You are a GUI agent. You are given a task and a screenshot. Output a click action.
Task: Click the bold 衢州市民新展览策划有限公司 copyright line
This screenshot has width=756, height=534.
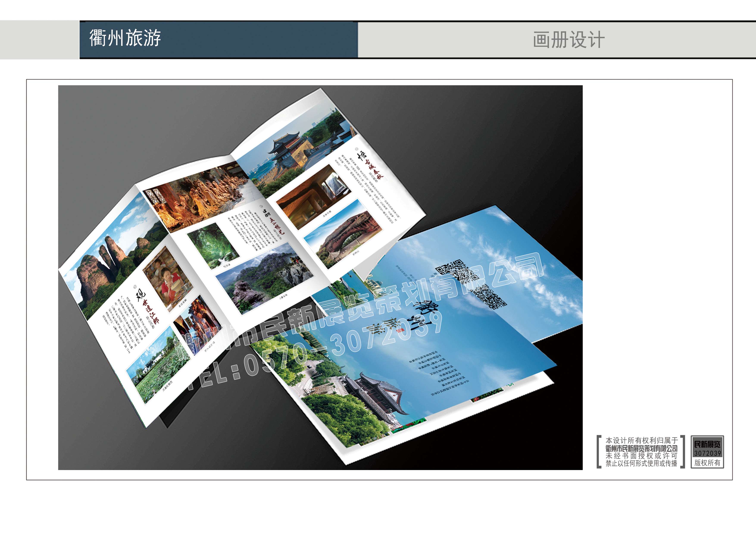tap(641, 448)
